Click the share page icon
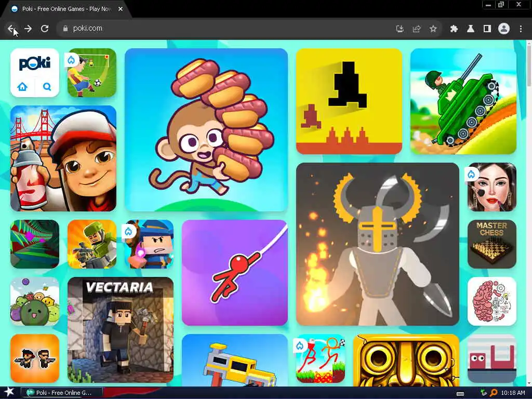This screenshot has width=532, height=399. [417, 29]
